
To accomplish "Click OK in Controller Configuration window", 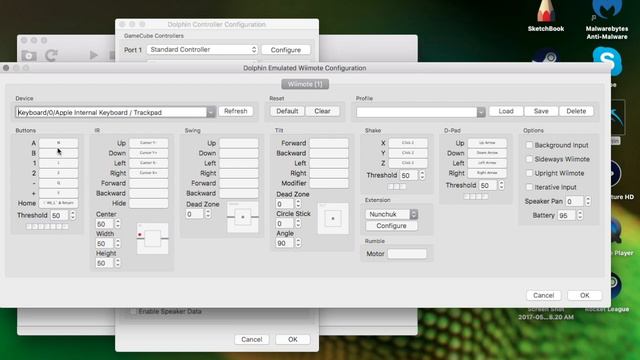I will coord(293,339).
